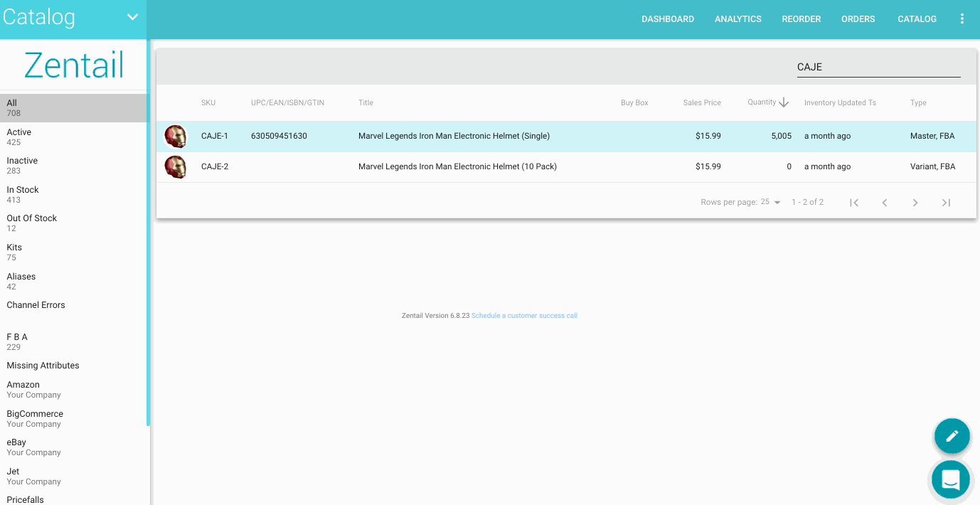Select the Jet channel
This screenshot has height=505, width=980.
73,477
